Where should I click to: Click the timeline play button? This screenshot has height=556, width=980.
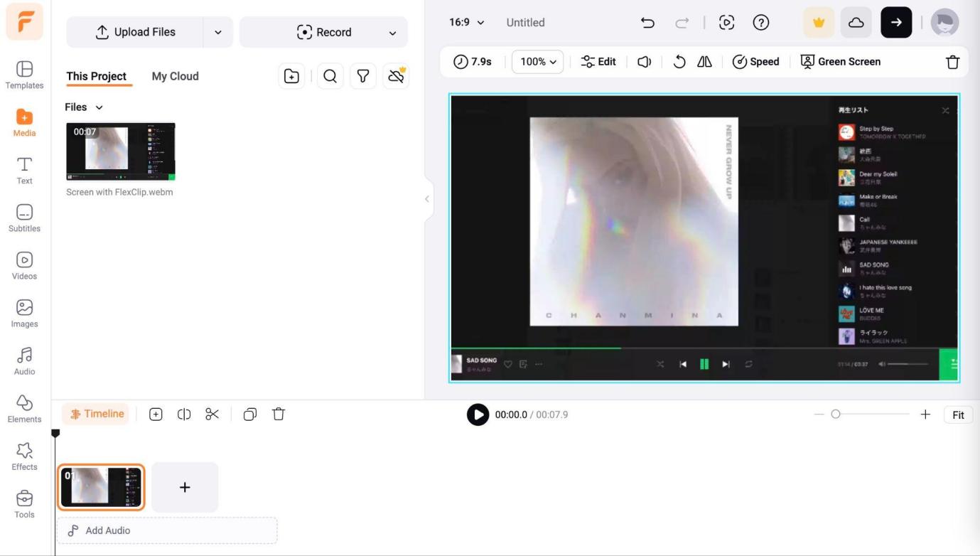[x=478, y=415]
